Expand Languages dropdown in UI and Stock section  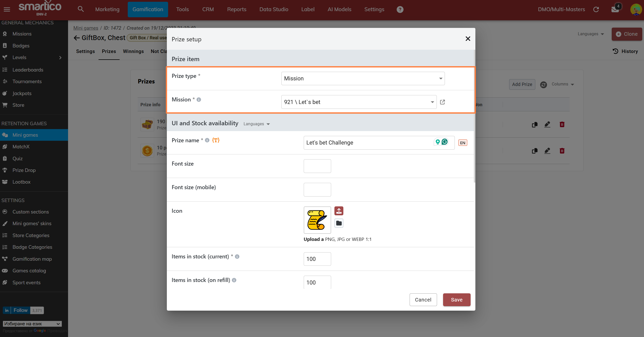[x=256, y=124]
